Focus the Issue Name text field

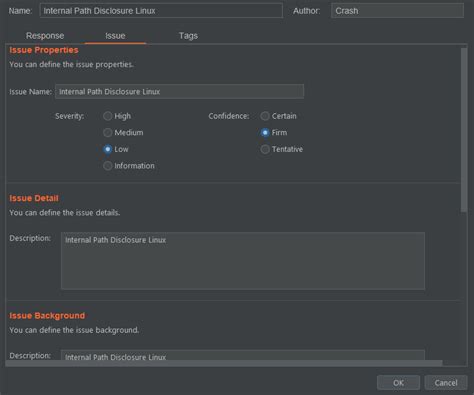(179, 91)
